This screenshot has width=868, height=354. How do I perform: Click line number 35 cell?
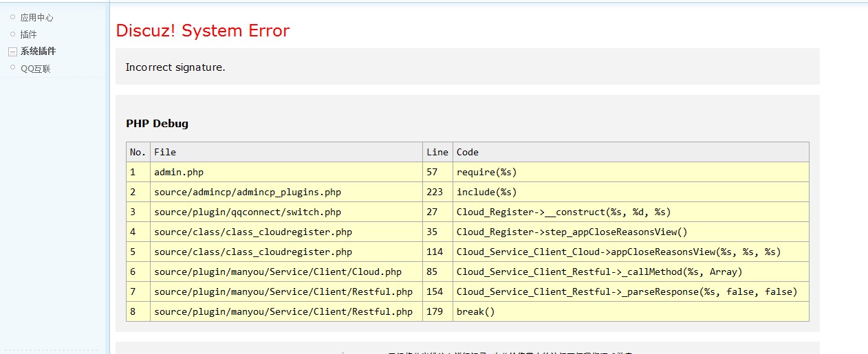tap(437, 232)
